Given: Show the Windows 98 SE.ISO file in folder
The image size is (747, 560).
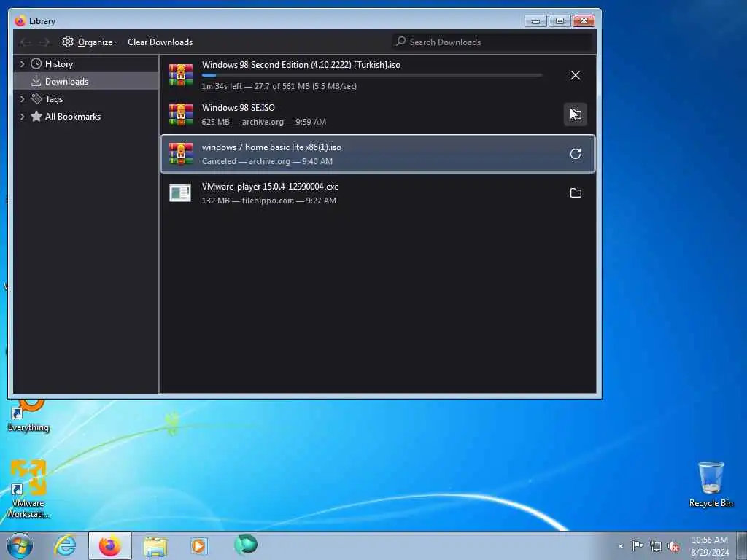Looking at the screenshot, I should coord(575,114).
